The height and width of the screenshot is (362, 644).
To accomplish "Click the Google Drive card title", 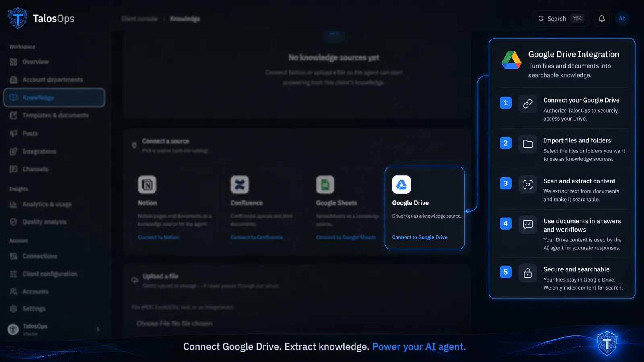I will coord(410,203).
